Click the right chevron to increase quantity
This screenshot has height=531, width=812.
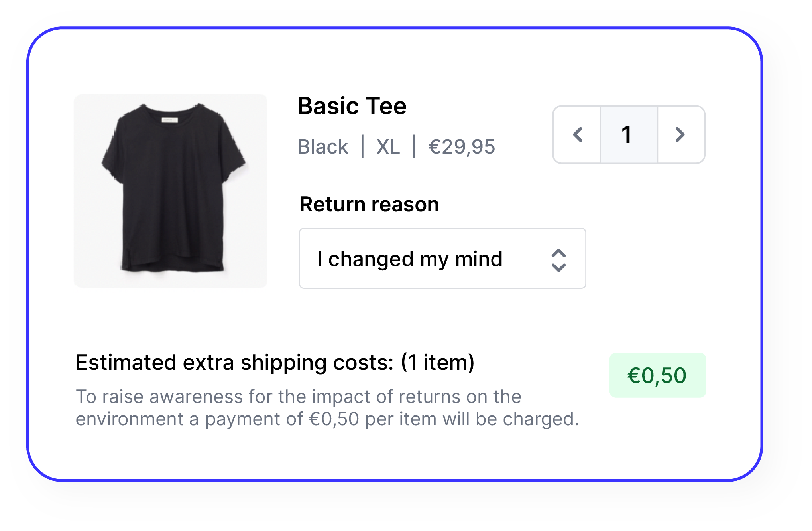coord(679,135)
